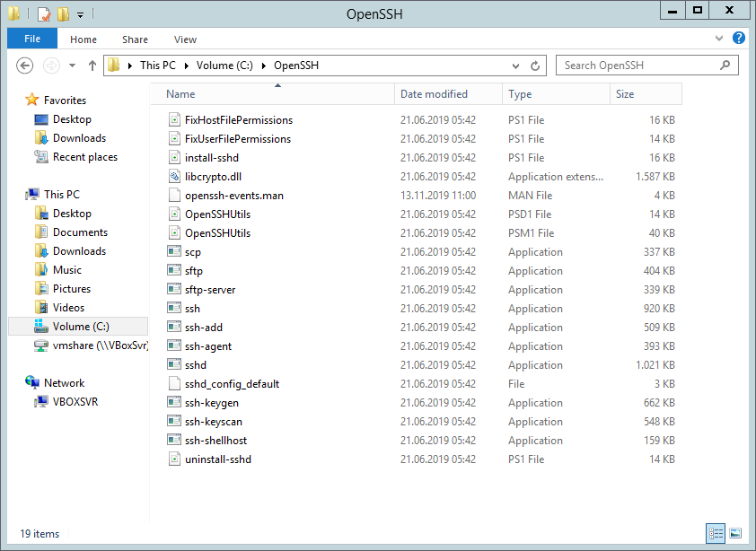Select install-sshd script icon
Screen dimensions: 756x551
174,157
